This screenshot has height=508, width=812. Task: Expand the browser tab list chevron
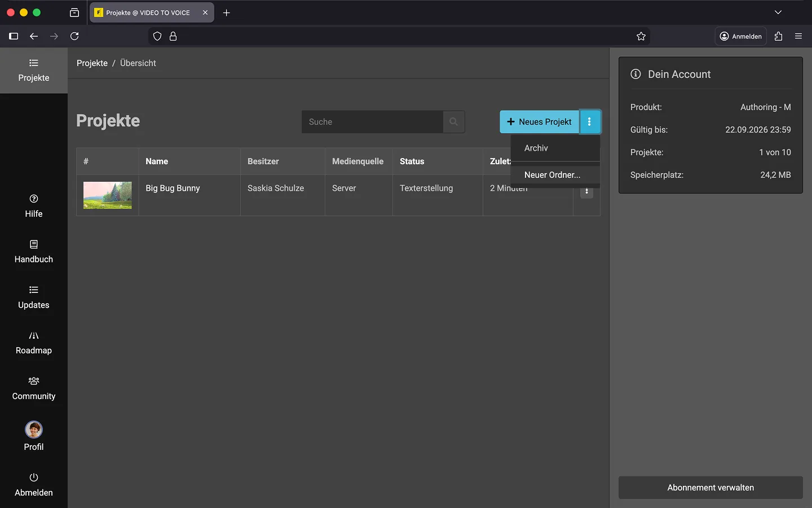(778, 12)
